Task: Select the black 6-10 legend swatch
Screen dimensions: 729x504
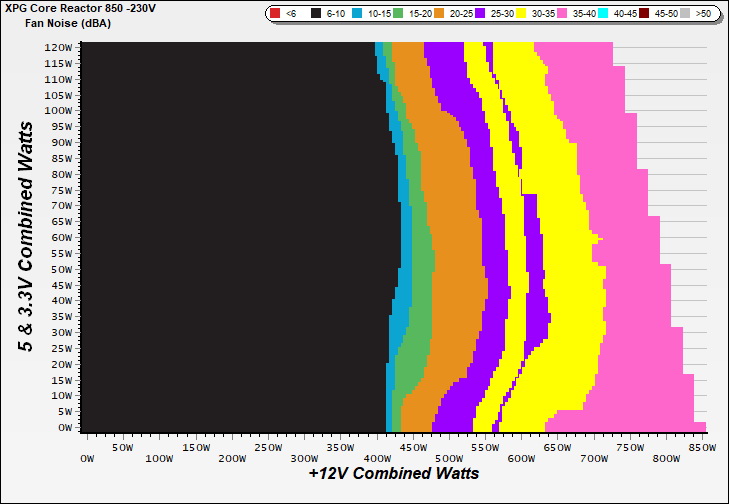Action: [314, 14]
